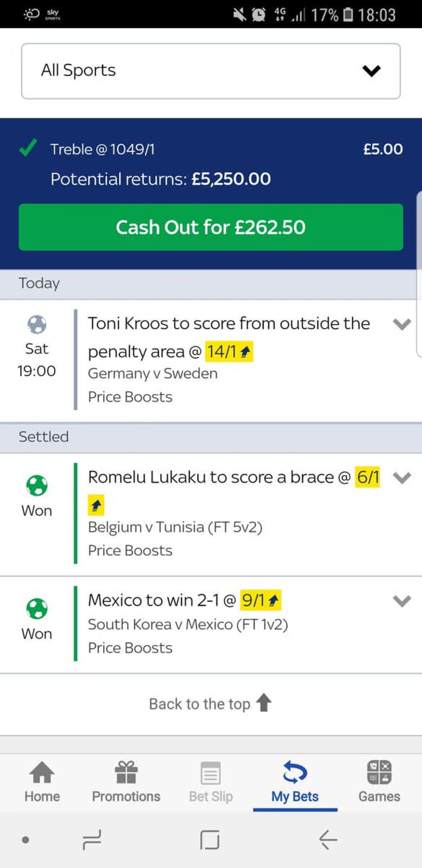Tap Back to the top link
This screenshot has width=422, height=868.
pos(199,704)
